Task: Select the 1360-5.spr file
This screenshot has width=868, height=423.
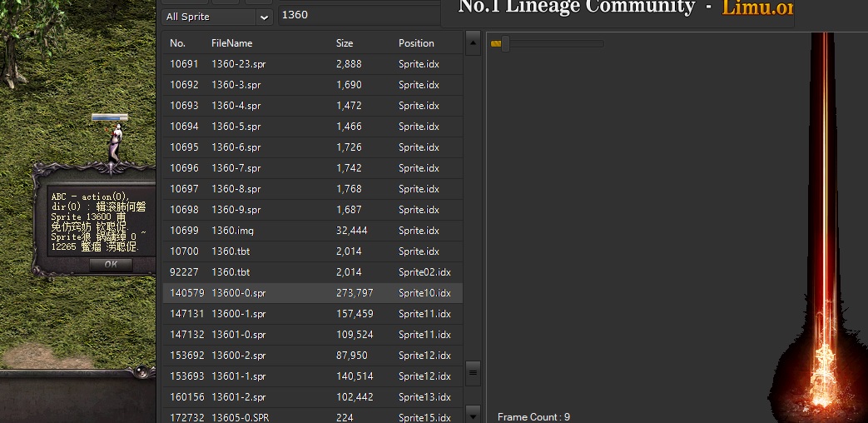Action: 313,127
